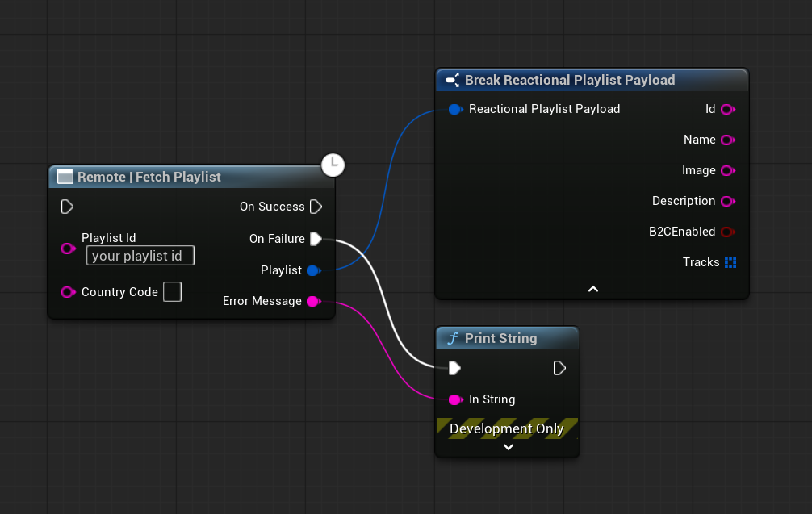Expand Print String advanced options
The width and height of the screenshot is (812, 514).
click(x=508, y=447)
